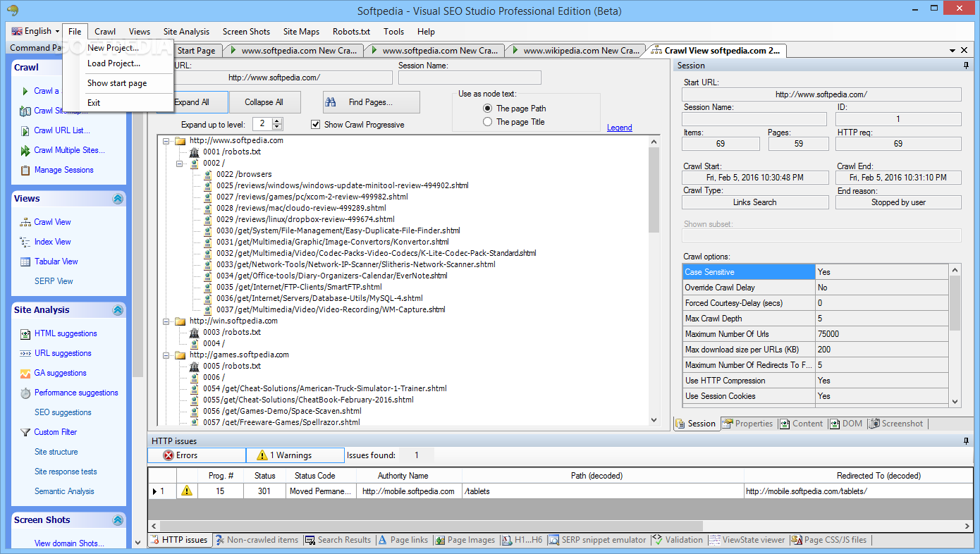
Task: Increase the Expand up to level spinner
Action: click(x=277, y=121)
